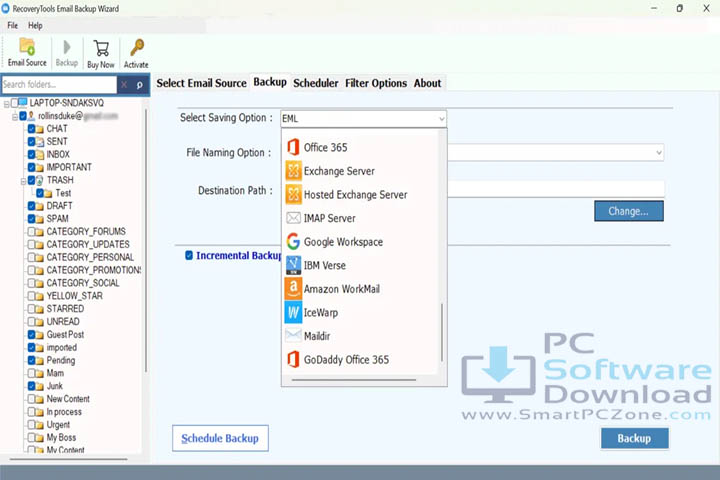The image size is (720, 480).
Task: Click the saving options list horizontal scrollbar
Action: (x=354, y=380)
